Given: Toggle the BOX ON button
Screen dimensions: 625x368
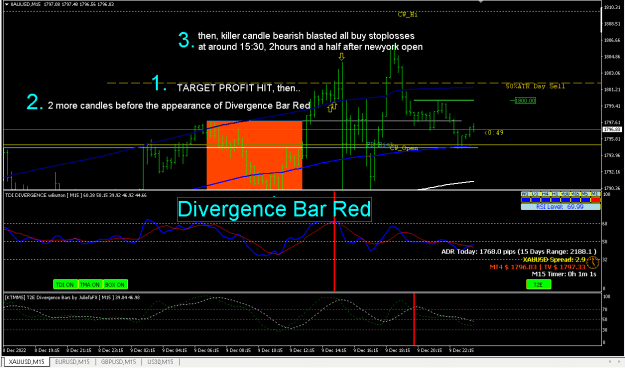Looking at the screenshot, I should coord(115,284).
